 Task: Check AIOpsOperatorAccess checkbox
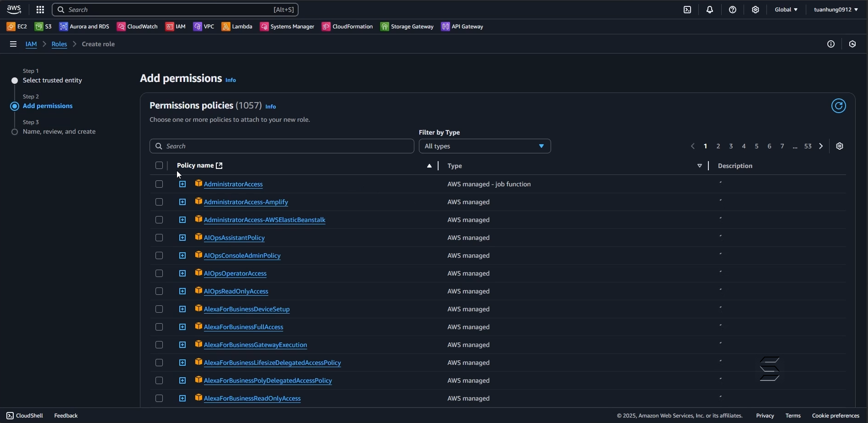pos(159,273)
